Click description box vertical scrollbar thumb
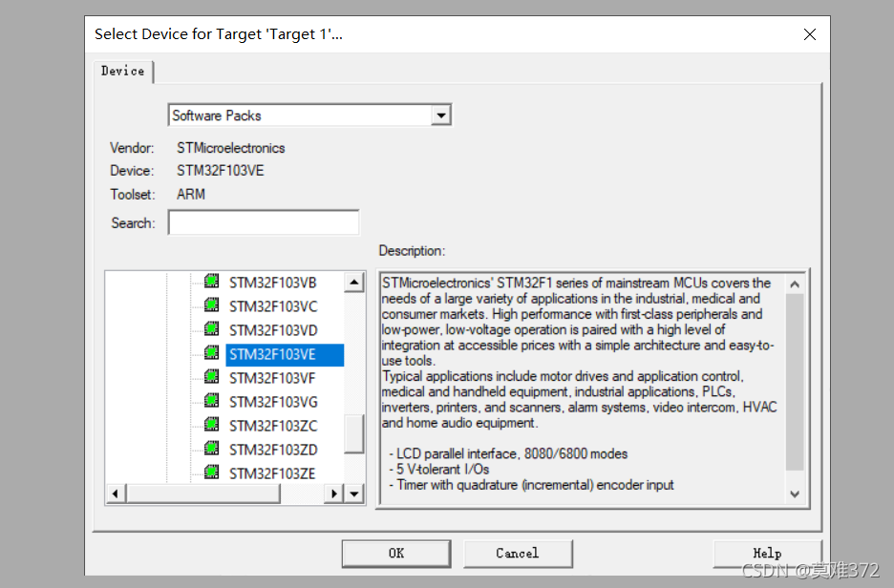This screenshot has width=894, height=588. click(795, 382)
